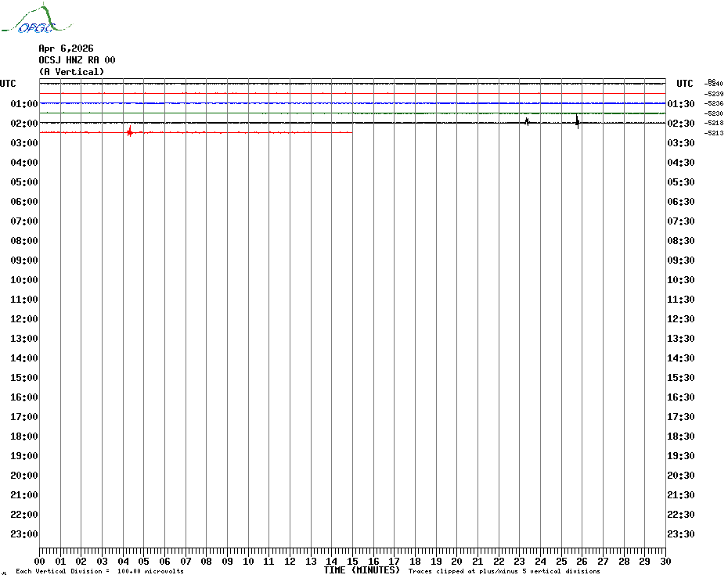Click the Each Vertical Division scale note

coord(99,572)
